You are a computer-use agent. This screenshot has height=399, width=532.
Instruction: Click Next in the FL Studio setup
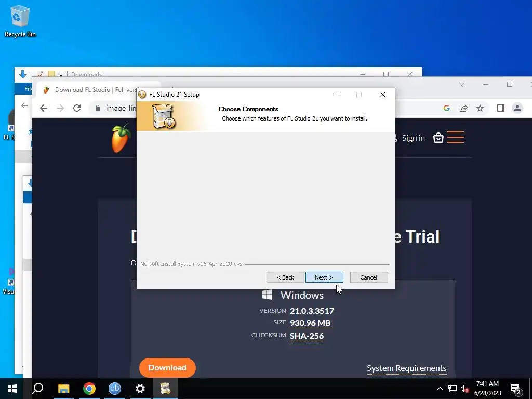pos(324,277)
